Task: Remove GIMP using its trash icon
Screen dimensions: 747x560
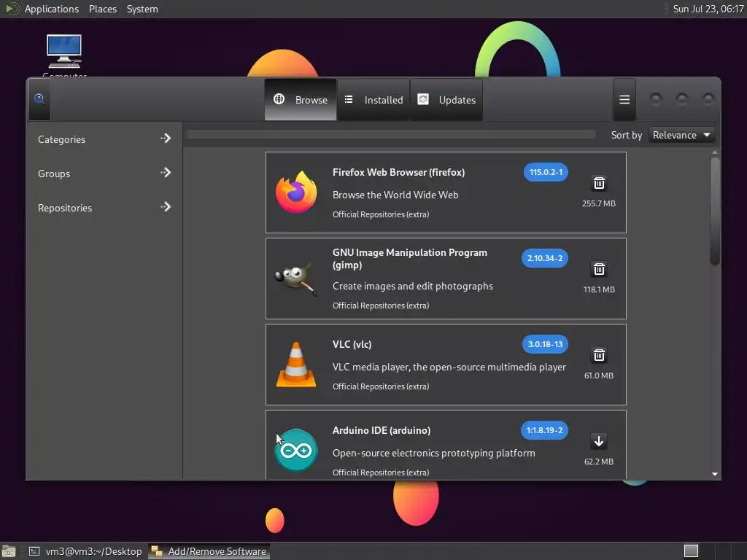Action: (x=599, y=270)
